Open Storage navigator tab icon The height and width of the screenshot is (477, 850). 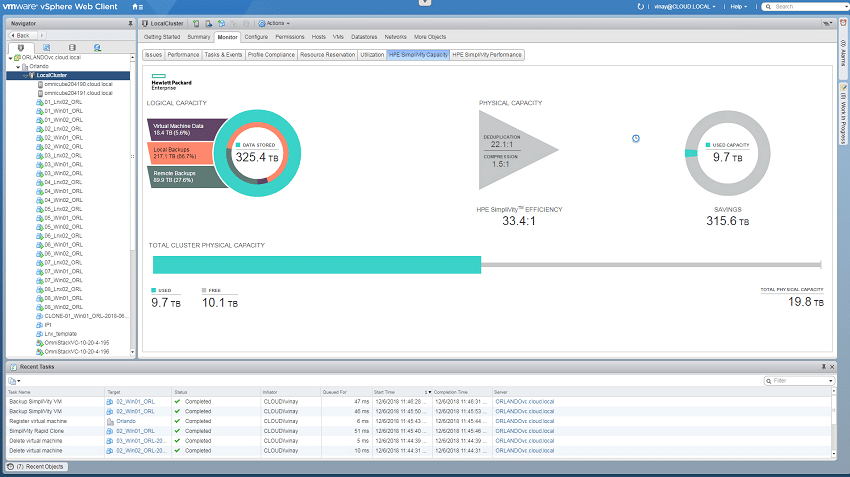tap(72, 48)
